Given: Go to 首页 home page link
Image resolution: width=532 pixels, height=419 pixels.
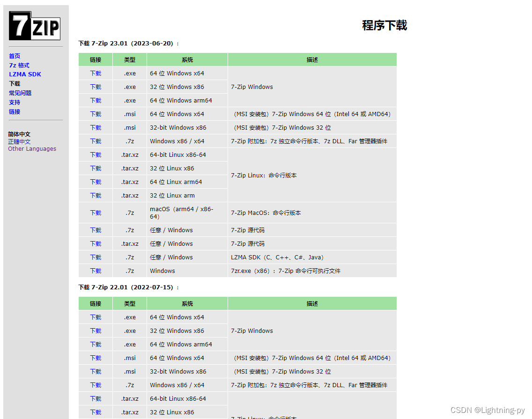Looking at the screenshot, I should coord(15,56).
